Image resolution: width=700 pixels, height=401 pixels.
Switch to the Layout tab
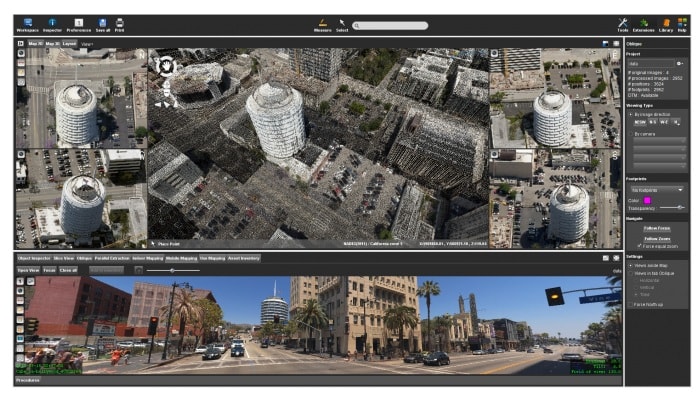point(69,44)
